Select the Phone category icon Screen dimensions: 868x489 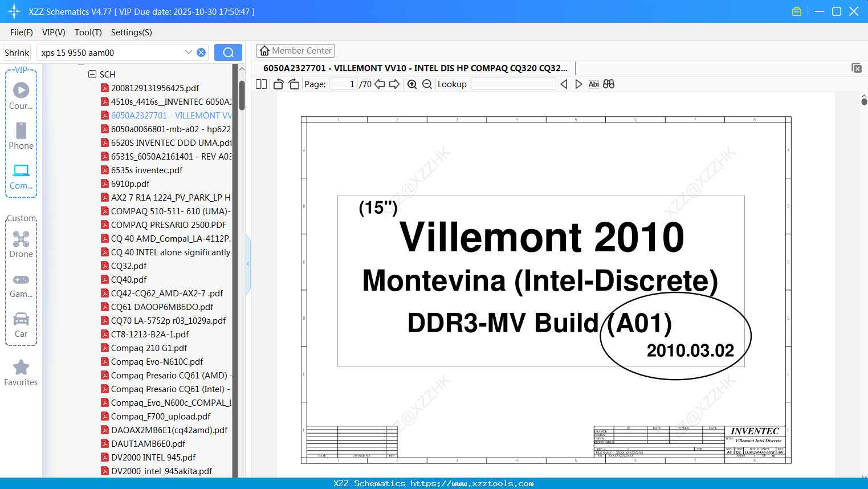click(x=21, y=131)
